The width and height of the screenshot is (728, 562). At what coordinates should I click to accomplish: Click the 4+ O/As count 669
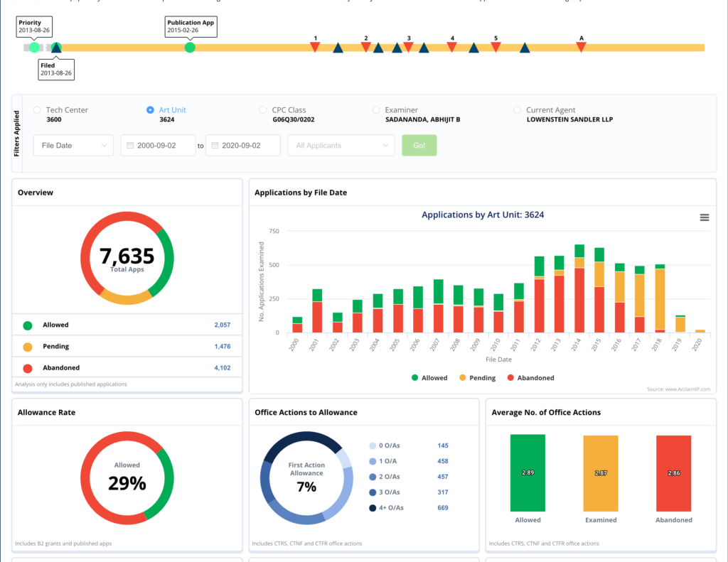[x=442, y=508]
